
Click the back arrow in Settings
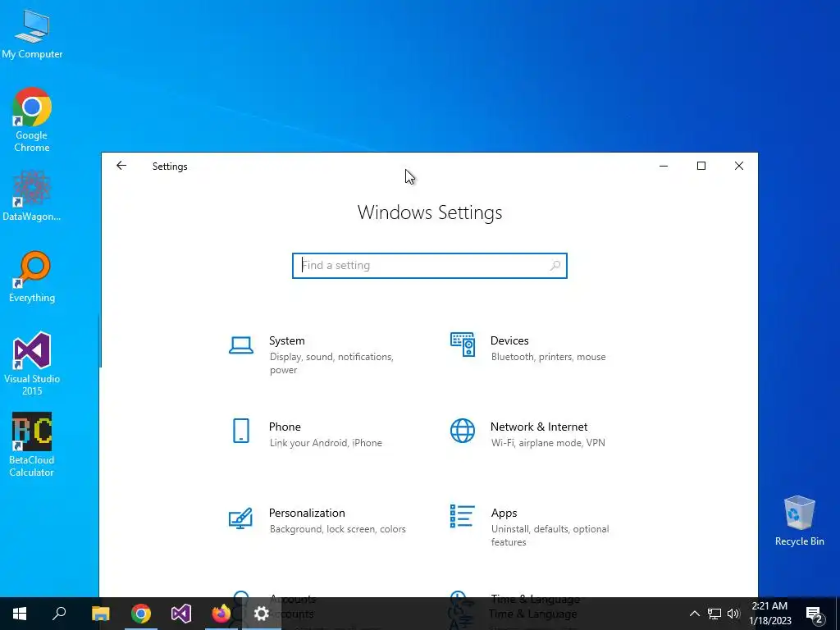[x=121, y=166]
